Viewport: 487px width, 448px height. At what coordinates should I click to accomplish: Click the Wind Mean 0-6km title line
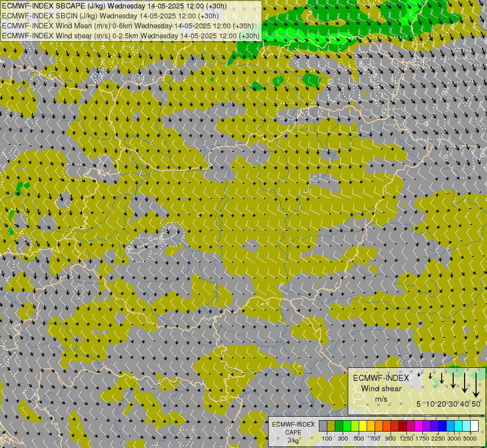point(128,26)
